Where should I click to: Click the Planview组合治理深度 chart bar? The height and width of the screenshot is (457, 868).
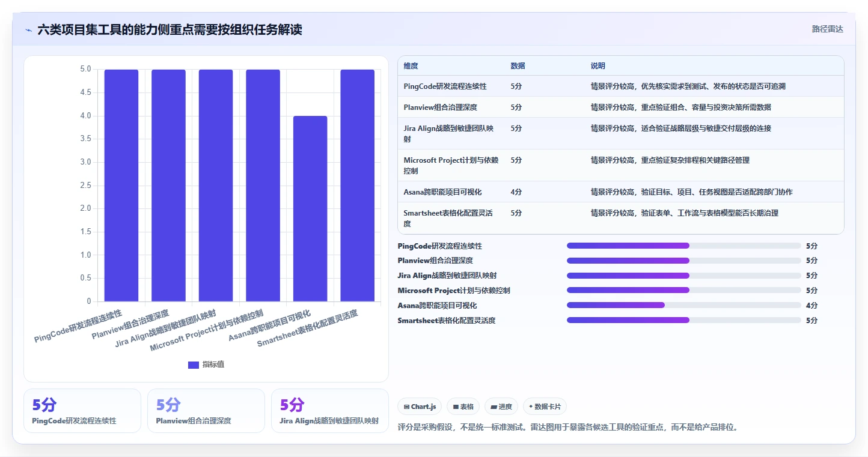click(168, 186)
